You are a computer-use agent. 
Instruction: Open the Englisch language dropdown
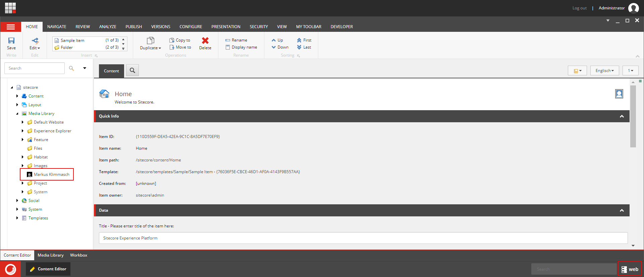pyautogui.click(x=604, y=71)
